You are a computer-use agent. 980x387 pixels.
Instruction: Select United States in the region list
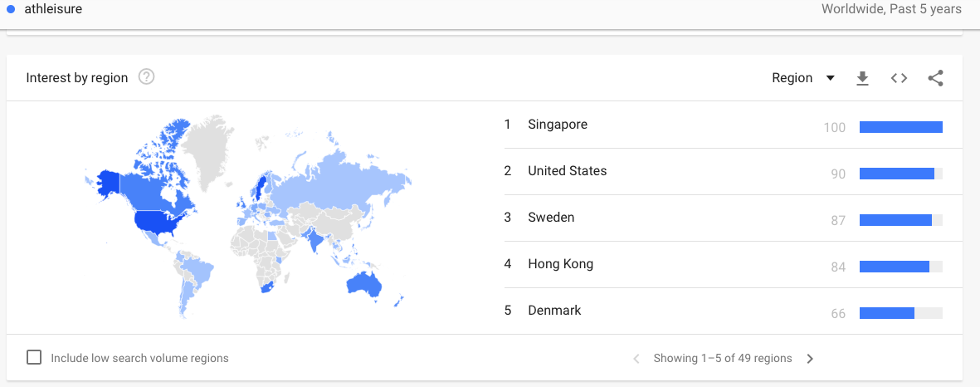point(567,171)
